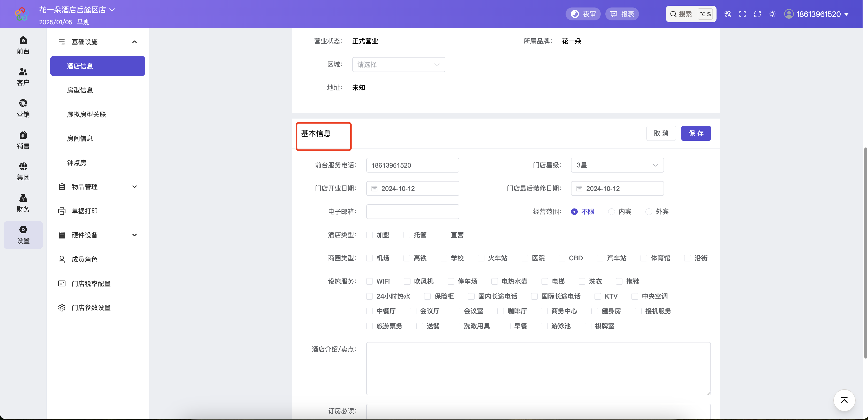Enable the WiFi facility checkbox
The height and width of the screenshot is (420, 868).
coord(369,282)
